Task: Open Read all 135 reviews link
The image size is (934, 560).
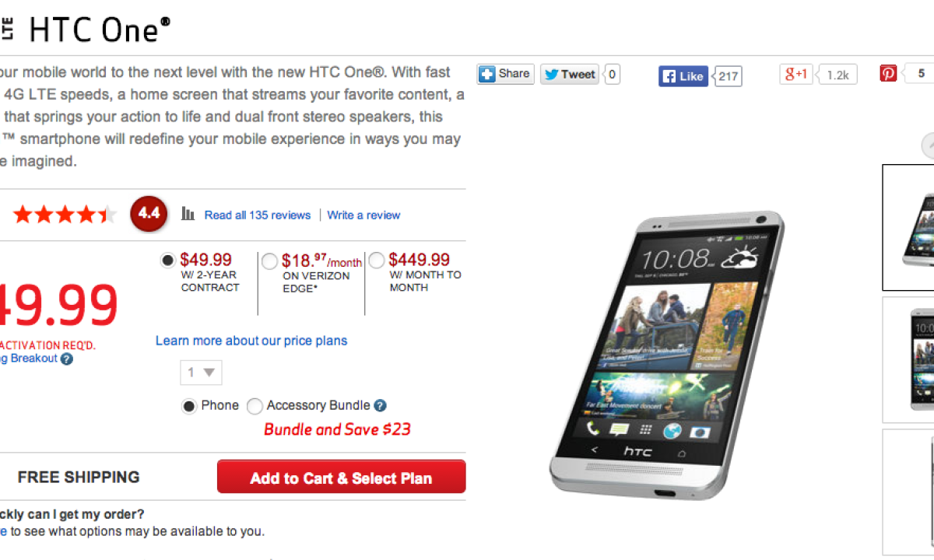Action: (258, 215)
